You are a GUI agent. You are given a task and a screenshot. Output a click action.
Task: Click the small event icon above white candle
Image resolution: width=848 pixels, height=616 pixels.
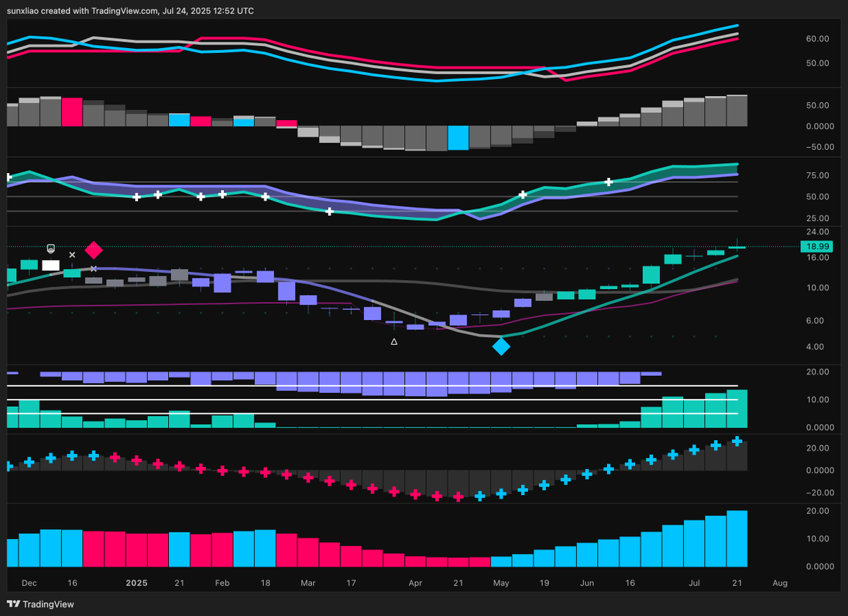[x=51, y=249]
